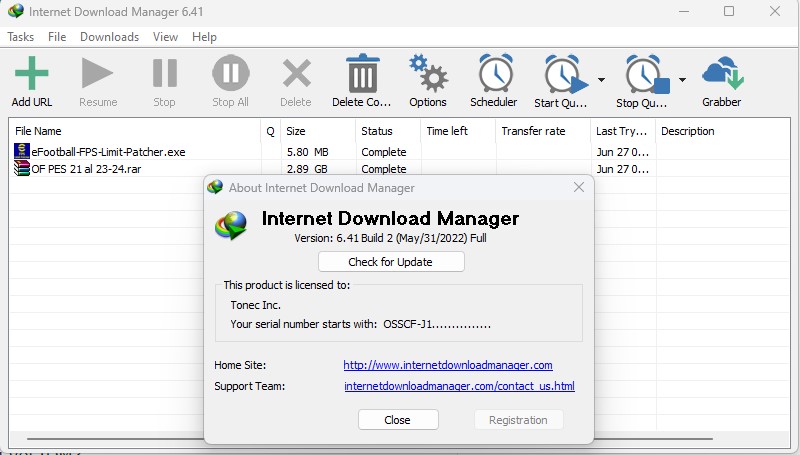Expand Start Queue dropdown arrow

pos(602,80)
